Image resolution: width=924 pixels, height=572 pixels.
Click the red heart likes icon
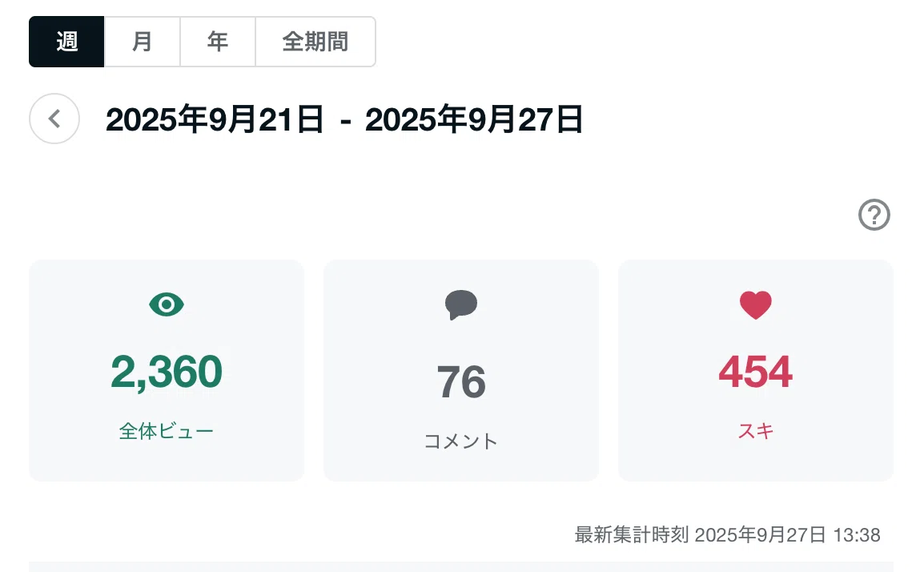click(x=756, y=305)
